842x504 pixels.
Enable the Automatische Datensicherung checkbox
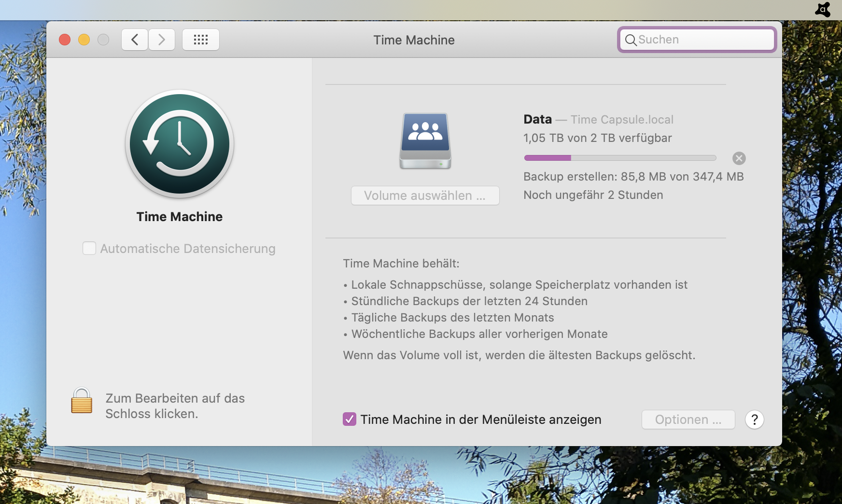pyautogui.click(x=89, y=248)
